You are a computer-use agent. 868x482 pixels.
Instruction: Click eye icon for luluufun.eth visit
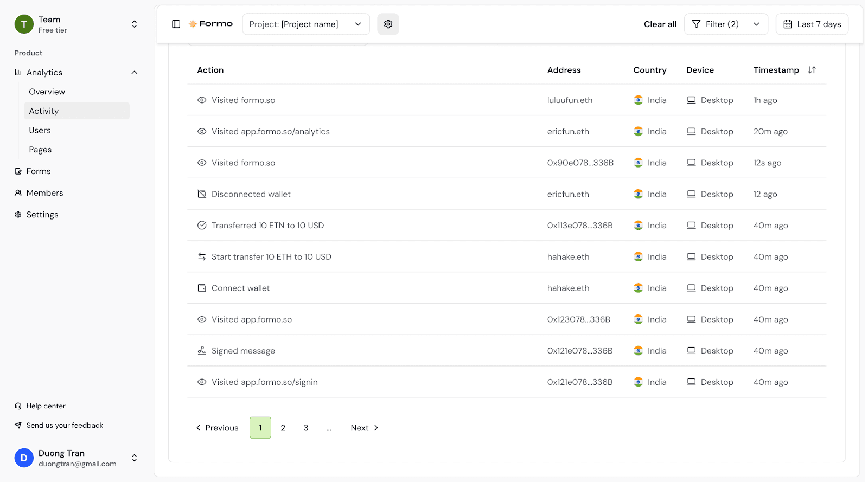click(202, 100)
